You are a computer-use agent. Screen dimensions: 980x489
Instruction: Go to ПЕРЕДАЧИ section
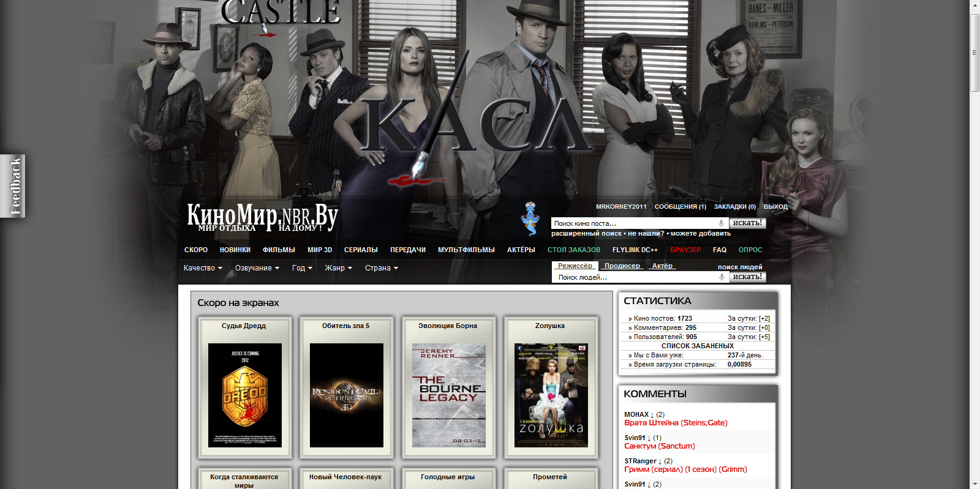[x=408, y=250]
